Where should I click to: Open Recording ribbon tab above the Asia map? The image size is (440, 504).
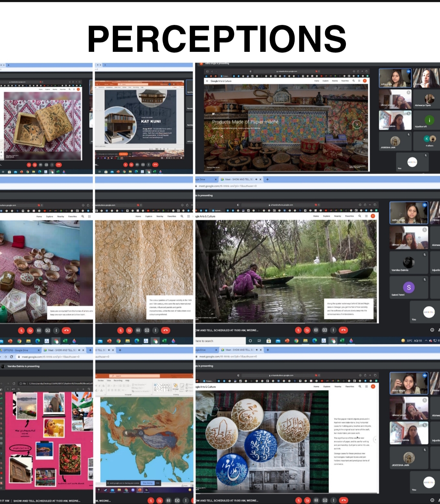(x=118, y=380)
